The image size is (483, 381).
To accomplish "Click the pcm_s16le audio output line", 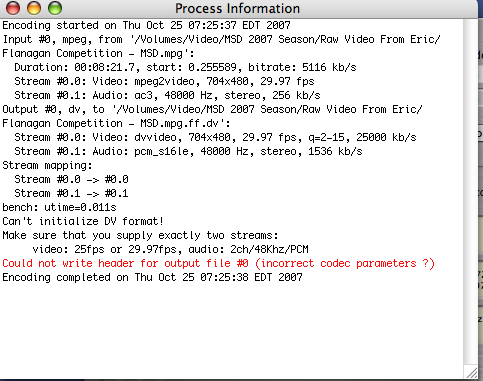I will 188,151.
